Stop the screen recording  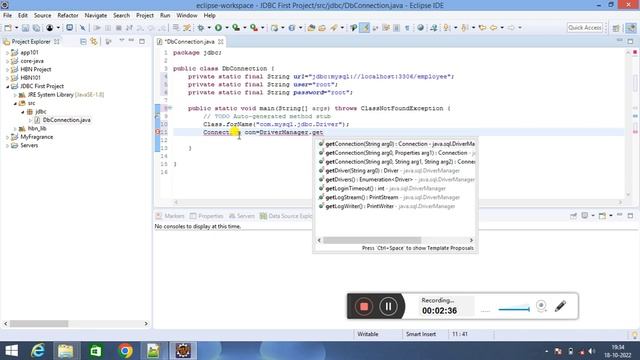point(364,306)
